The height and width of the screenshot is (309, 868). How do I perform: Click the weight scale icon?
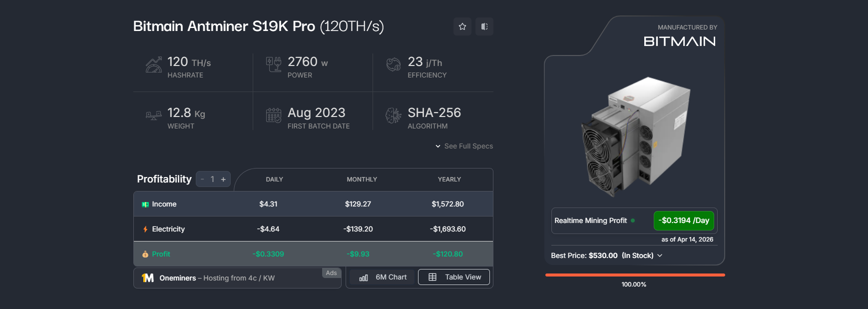(x=153, y=115)
